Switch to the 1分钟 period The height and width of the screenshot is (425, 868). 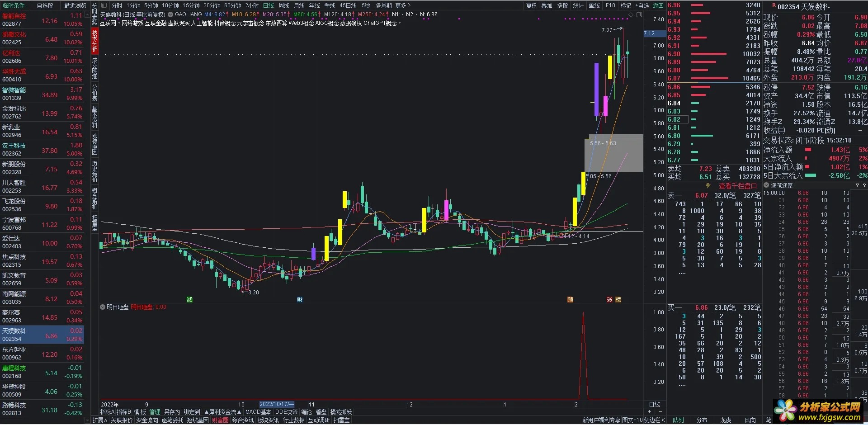point(133,5)
